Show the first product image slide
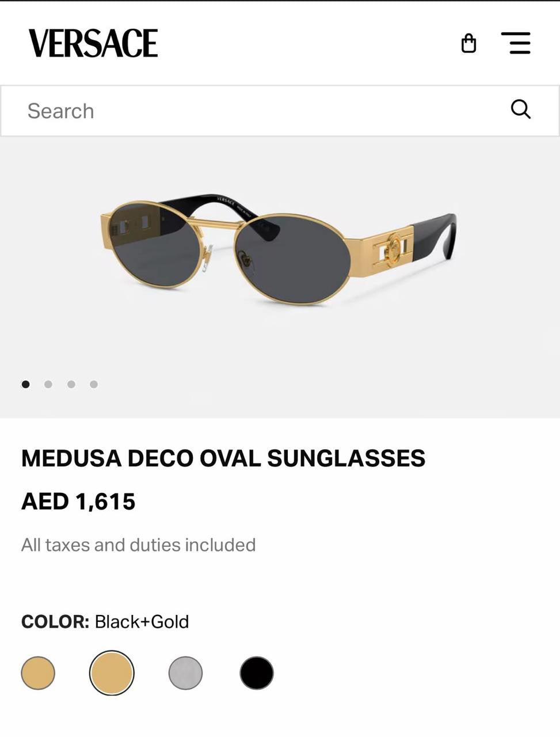This screenshot has width=560, height=737. 25,384
